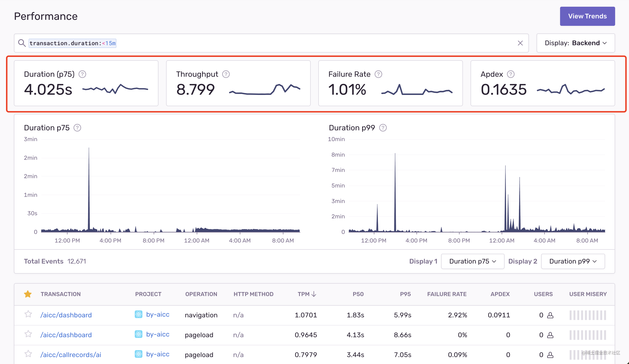Click React project icon in 0.9645 row
629x364 pixels.
click(x=139, y=334)
